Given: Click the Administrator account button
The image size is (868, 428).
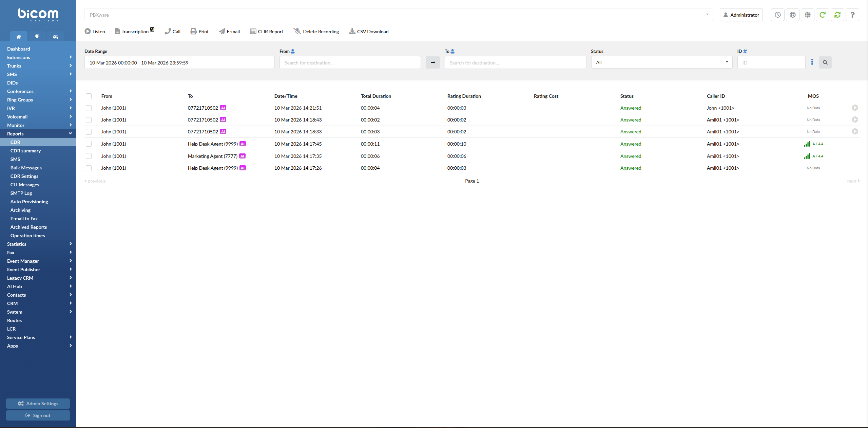Looking at the screenshot, I should point(741,15).
